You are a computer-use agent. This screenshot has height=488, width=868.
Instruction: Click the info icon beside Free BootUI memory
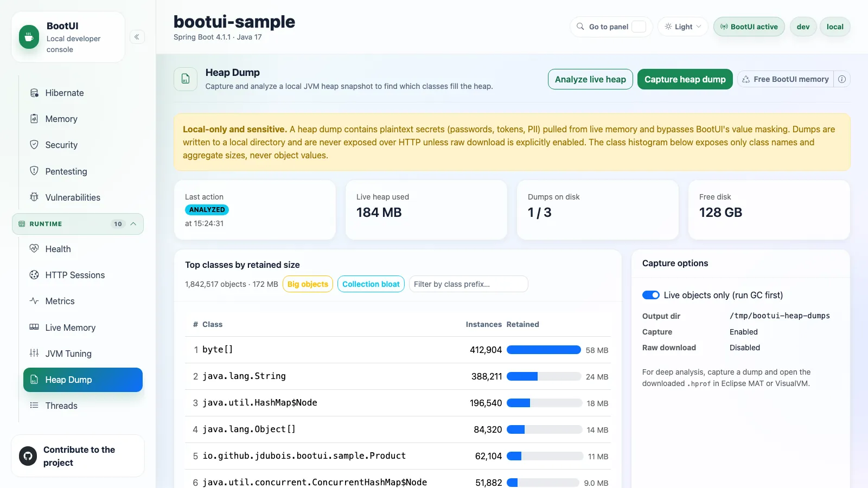click(842, 79)
